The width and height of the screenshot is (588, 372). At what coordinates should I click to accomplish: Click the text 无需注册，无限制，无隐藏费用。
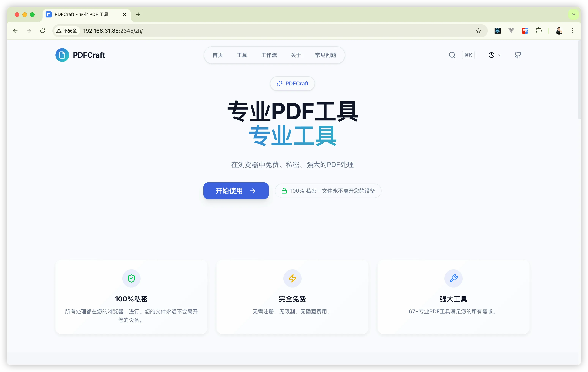click(x=292, y=311)
